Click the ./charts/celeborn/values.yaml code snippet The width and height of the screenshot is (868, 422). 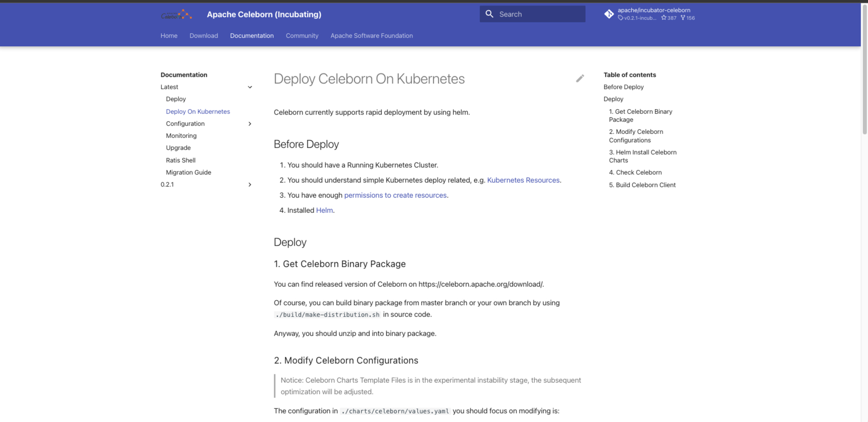coord(395,411)
